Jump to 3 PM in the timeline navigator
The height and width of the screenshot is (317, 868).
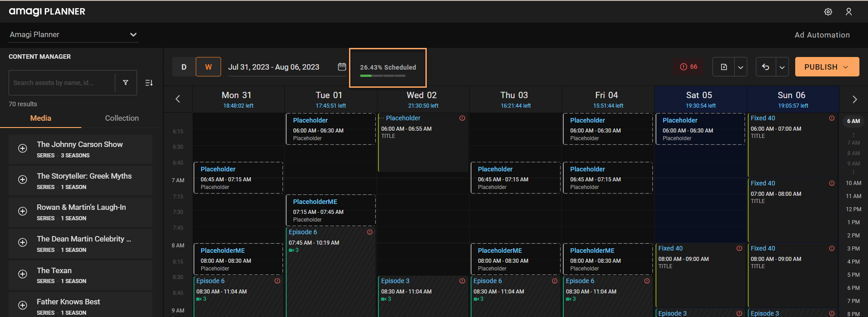pyautogui.click(x=854, y=249)
